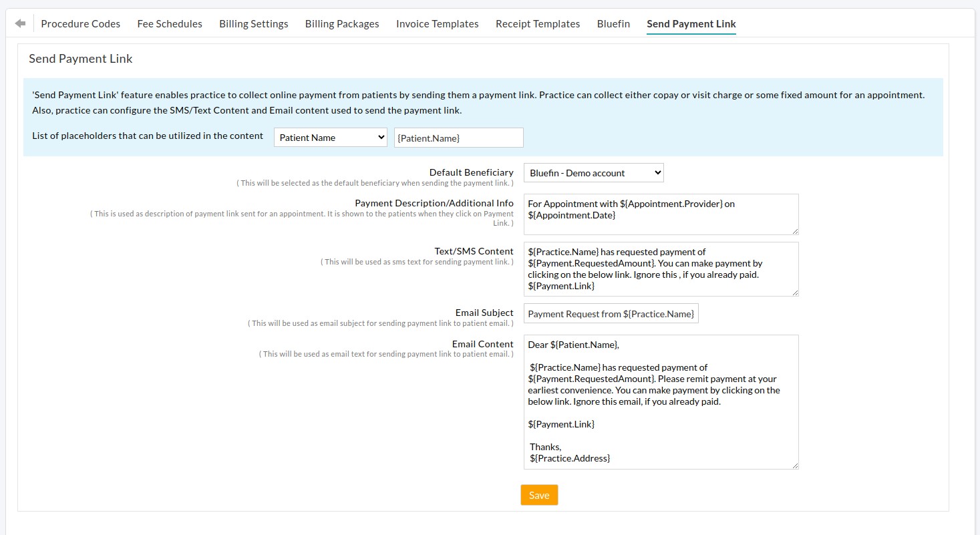980x535 pixels.
Task: Open the Billing Settings tab
Action: pos(254,24)
